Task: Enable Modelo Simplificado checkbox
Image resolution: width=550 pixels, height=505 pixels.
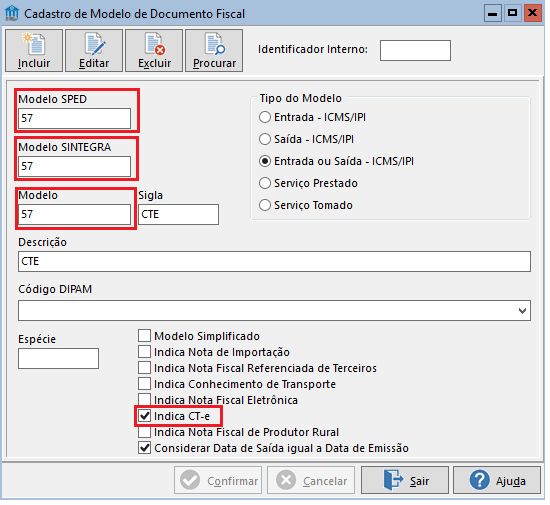Action: point(145,336)
